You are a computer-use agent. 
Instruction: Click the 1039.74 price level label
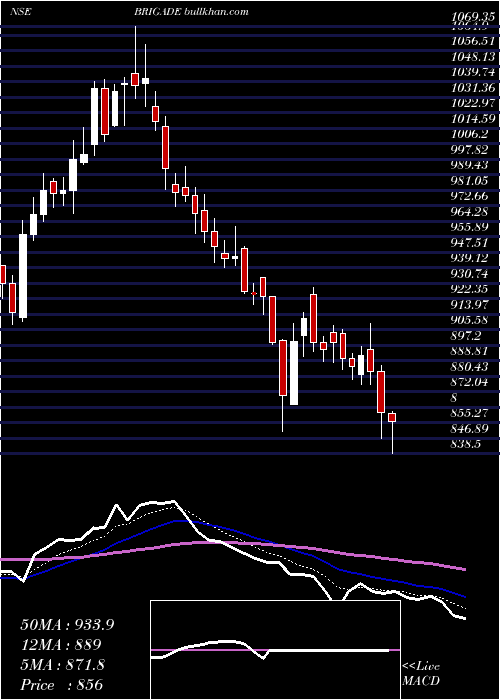point(474,72)
